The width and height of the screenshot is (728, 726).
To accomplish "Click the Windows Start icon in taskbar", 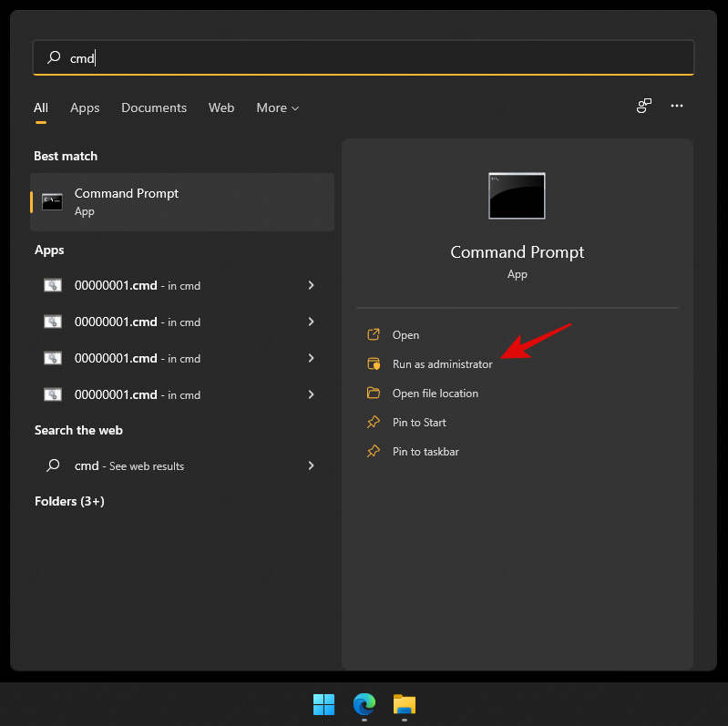I will click(x=323, y=704).
